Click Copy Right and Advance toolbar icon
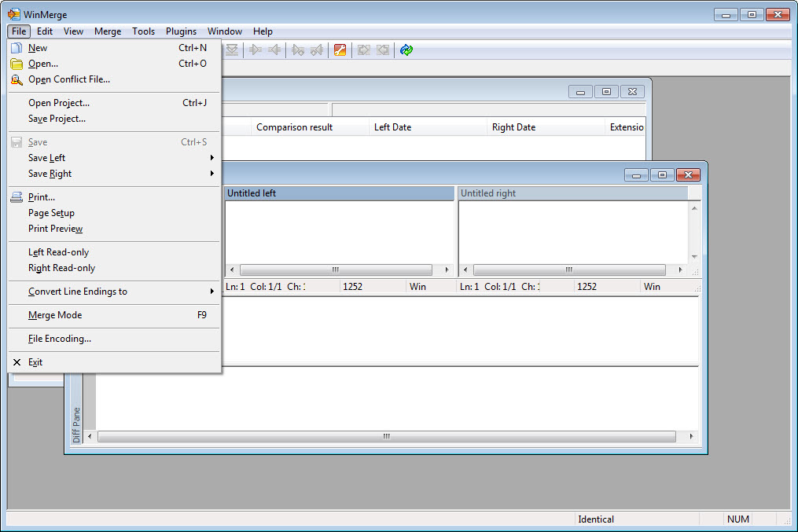 coord(298,50)
